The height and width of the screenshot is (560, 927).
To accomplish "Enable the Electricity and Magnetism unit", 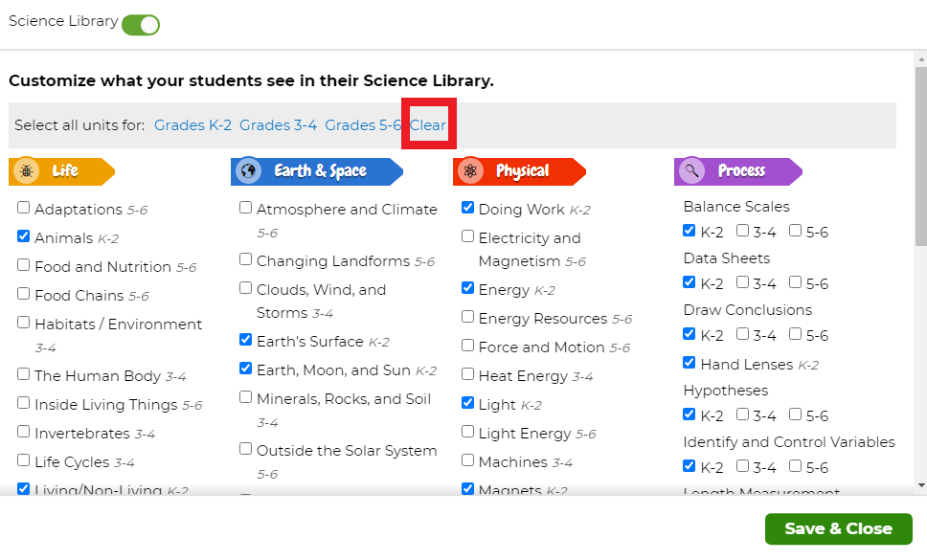I will (x=468, y=236).
